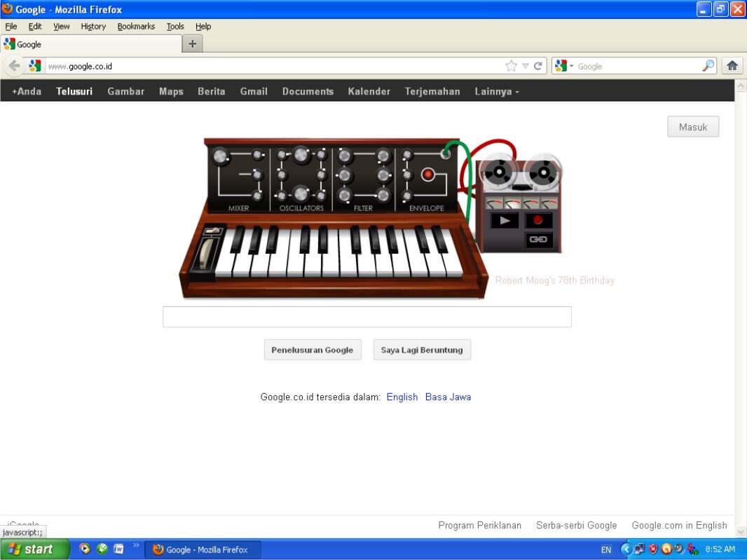
Task: Open the History menu
Action: [93, 26]
